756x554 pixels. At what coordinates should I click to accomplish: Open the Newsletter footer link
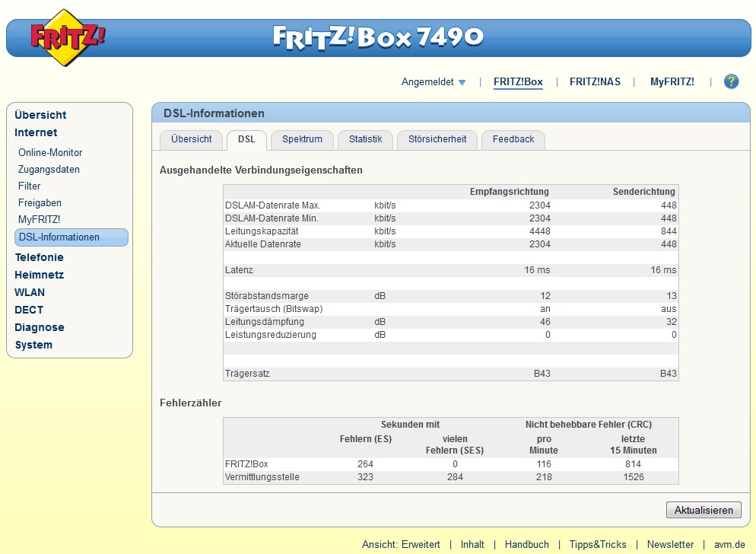point(670,544)
